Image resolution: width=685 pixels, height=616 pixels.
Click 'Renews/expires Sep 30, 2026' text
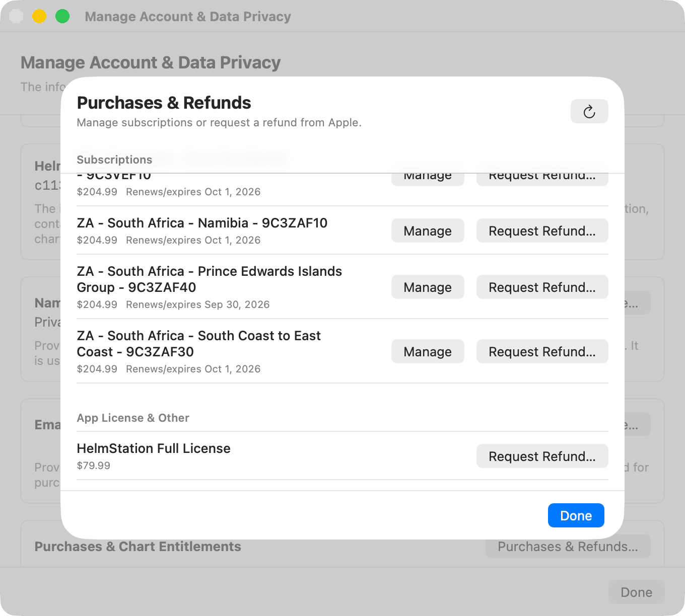pyautogui.click(x=198, y=304)
